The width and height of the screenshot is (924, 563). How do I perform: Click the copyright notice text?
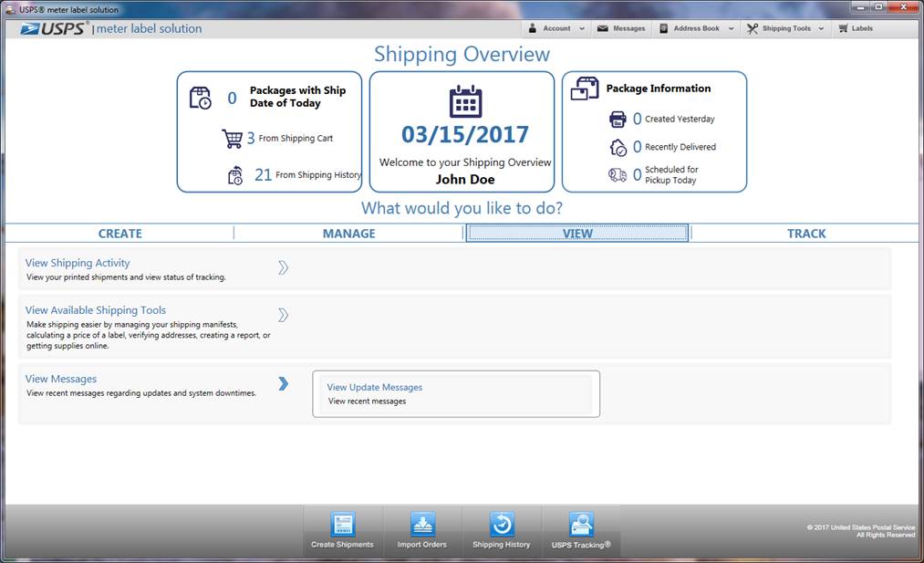860,531
